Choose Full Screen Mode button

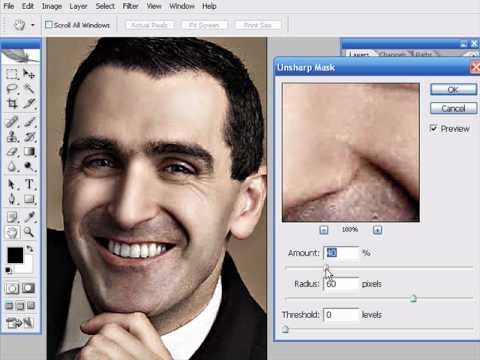coord(31,306)
